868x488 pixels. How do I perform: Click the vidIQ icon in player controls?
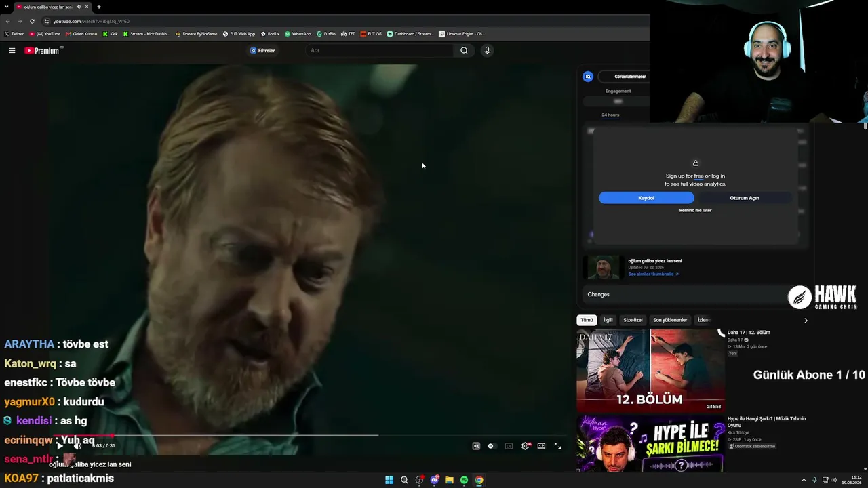click(476, 446)
